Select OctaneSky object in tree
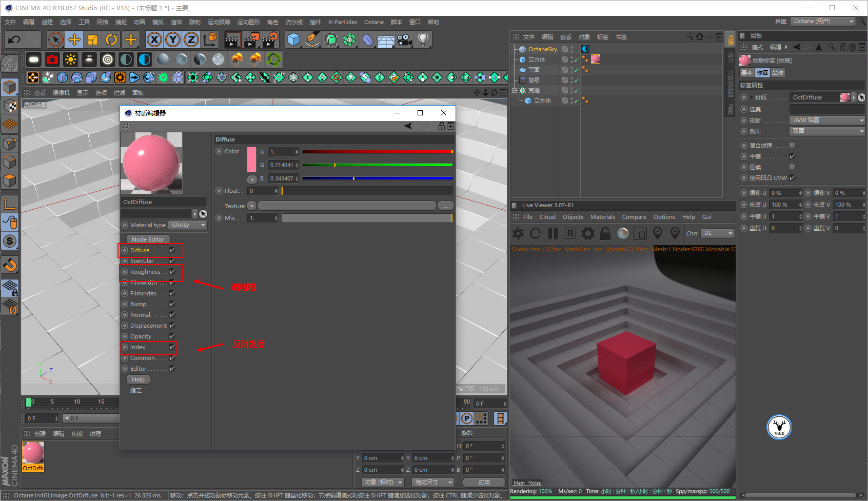 pyautogui.click(x=542, y=49)
